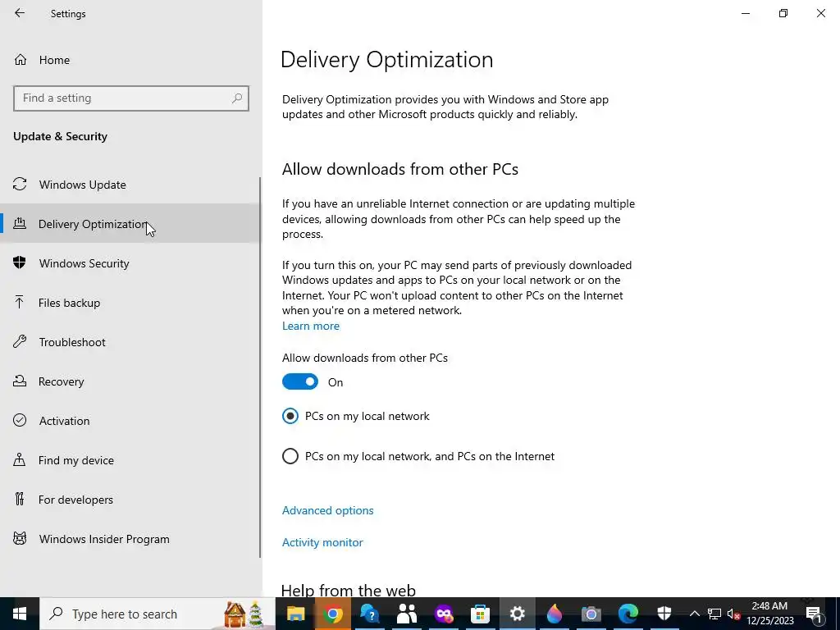Click the Home house icon
Viewport: 840px width, 630px height.
click(x=21, y=59)
